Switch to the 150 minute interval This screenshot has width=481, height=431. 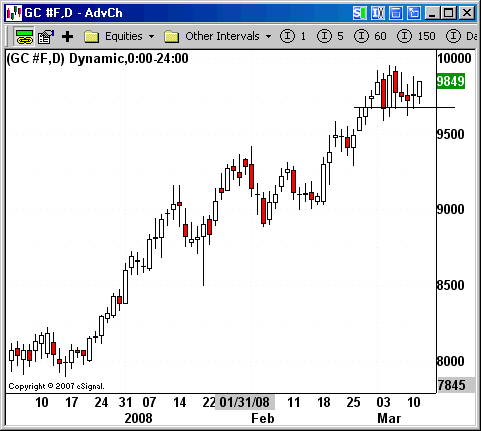[x=416, y=36]
